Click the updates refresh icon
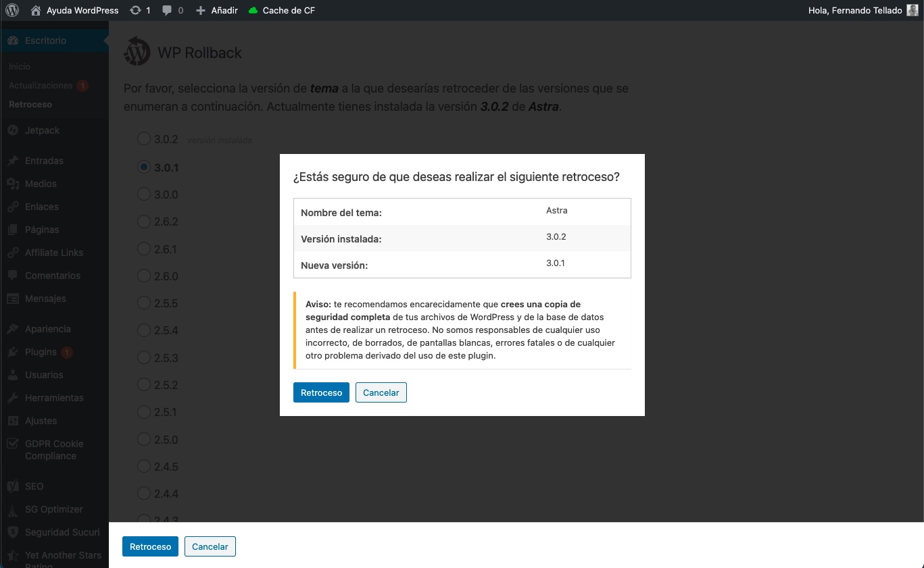Viewport: 924px width, 568px height. 135,10
